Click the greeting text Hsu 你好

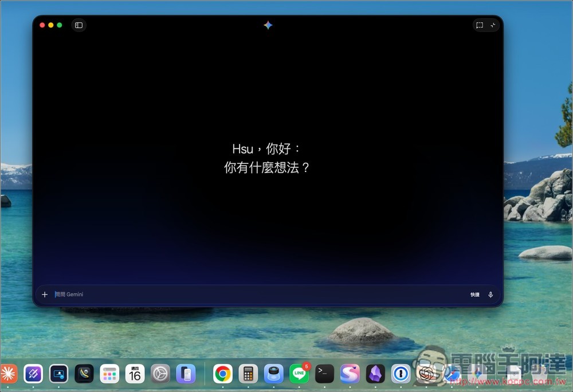pyautogui.click(x=267, y=148)
